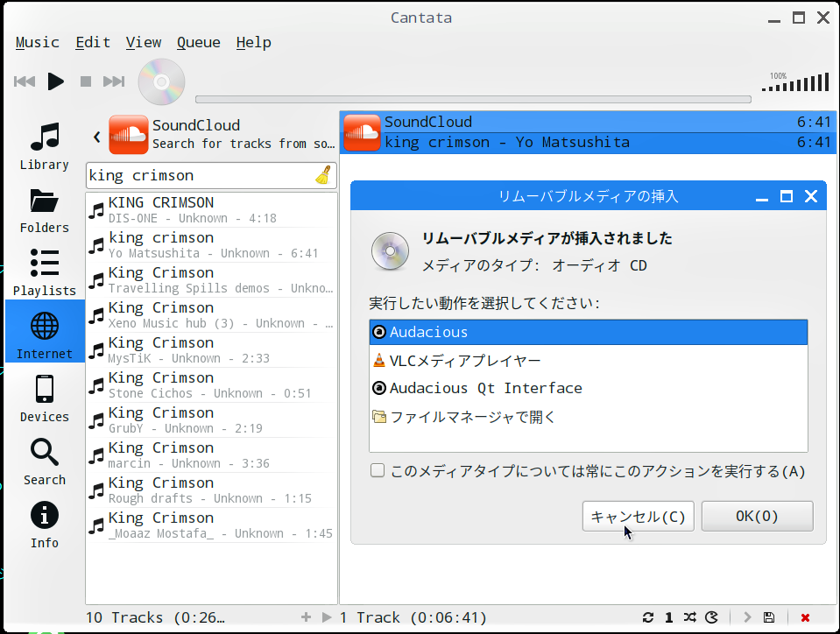Open the Library view in sidebar

tap(45, 144)
